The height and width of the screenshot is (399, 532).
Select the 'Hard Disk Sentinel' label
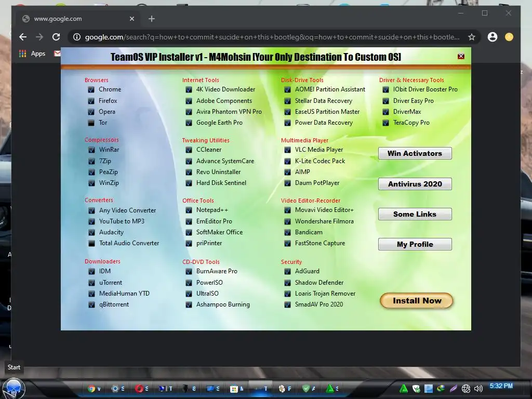221,183
